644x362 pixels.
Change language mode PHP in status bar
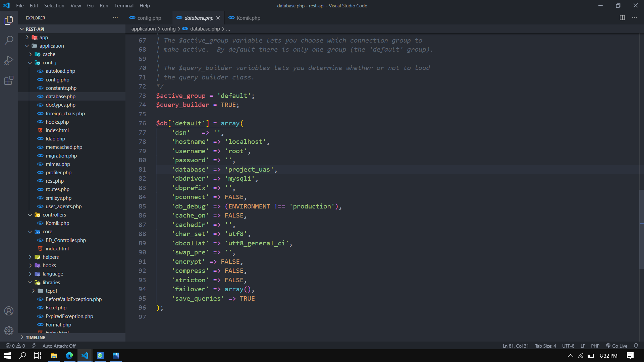pyautogui.click(x=595, y=346)
